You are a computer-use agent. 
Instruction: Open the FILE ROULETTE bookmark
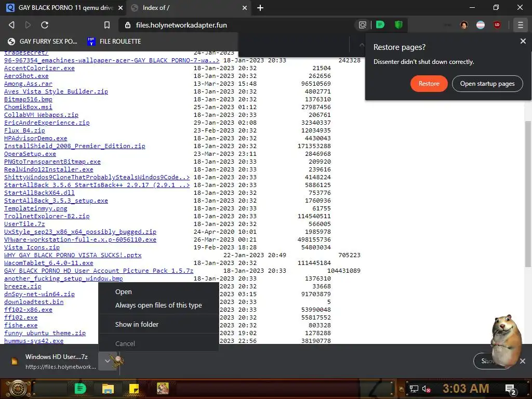coord(114,42)
